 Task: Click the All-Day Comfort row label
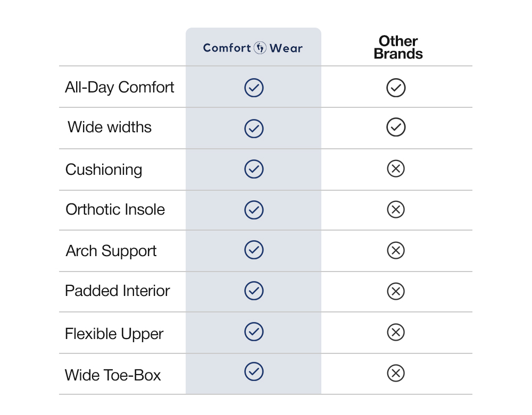pos(120,87)
